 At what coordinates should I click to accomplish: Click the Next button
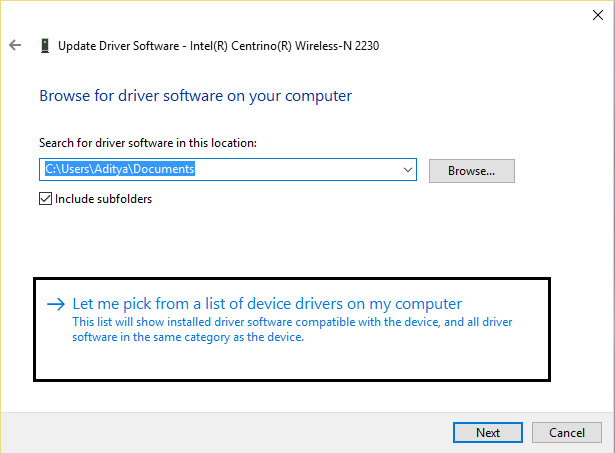[488, 432]
